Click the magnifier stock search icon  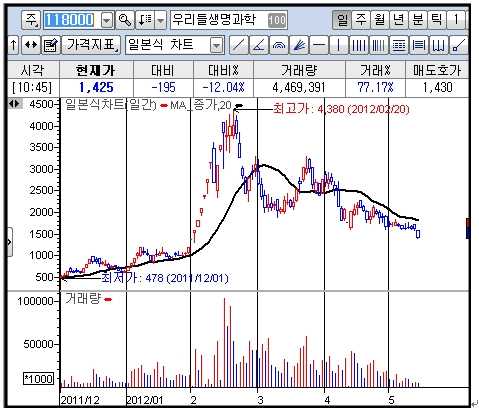tap(125, 20)
